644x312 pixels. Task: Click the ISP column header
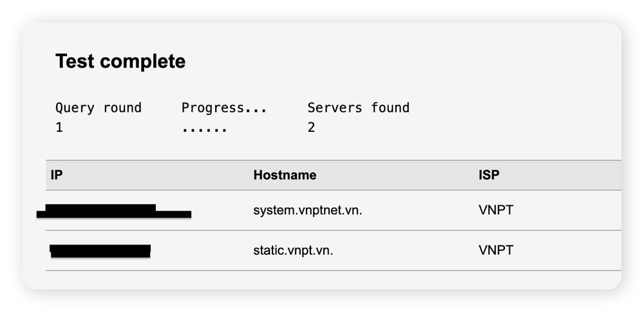click(x=489, y=175)
